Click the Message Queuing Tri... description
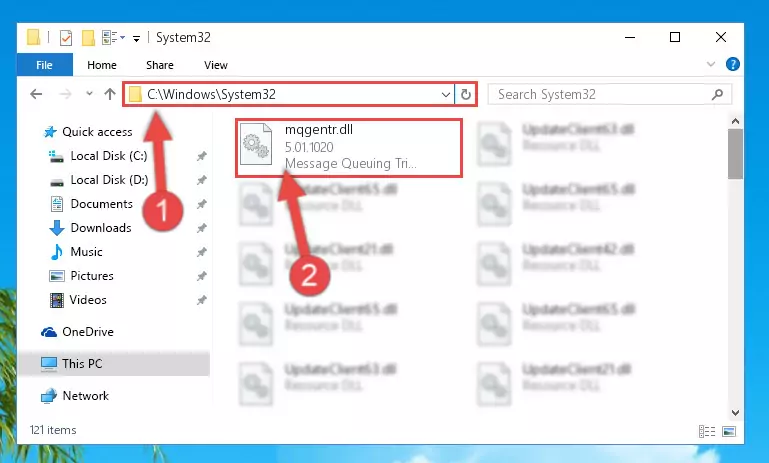769x463 pixels. point(351,163)
